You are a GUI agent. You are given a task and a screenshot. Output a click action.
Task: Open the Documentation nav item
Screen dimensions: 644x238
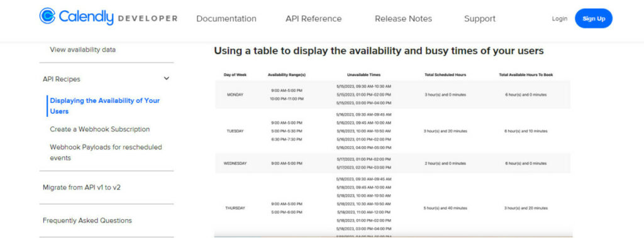[x=226, y=19]
